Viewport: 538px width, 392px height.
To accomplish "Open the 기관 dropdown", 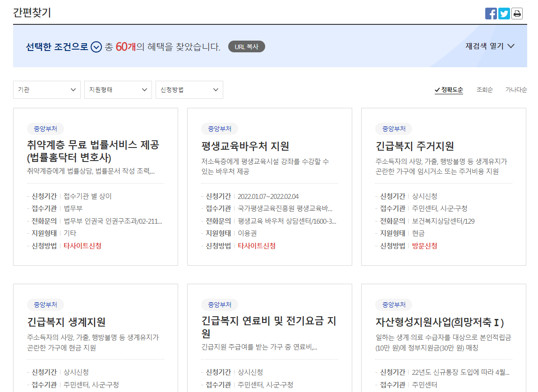I will [46, 90].
